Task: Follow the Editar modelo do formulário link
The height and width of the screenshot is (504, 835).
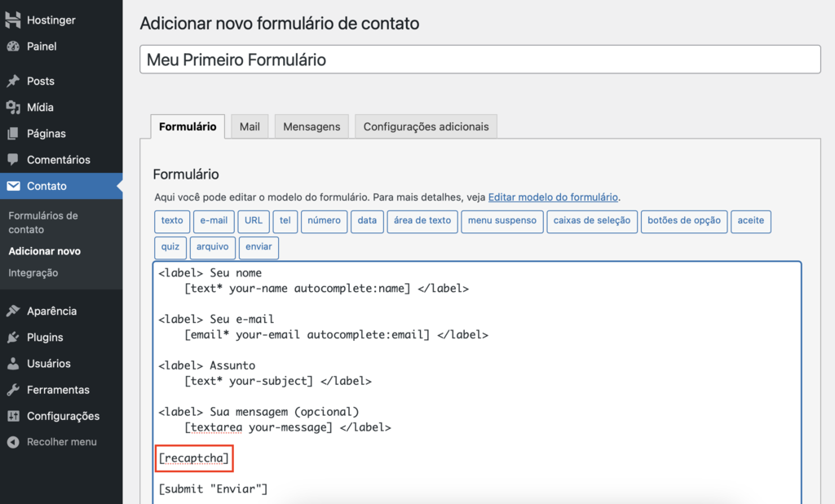Action: (553, 197)
